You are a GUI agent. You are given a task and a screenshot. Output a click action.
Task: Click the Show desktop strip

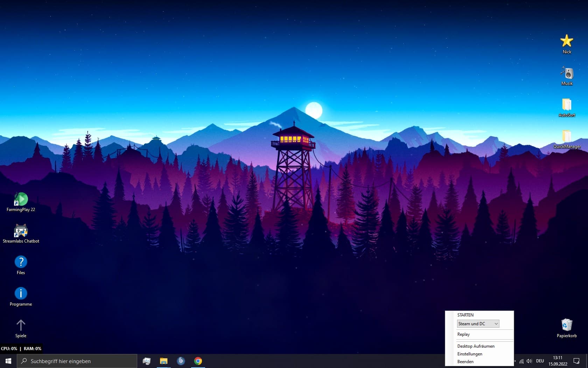coord(587,361)
